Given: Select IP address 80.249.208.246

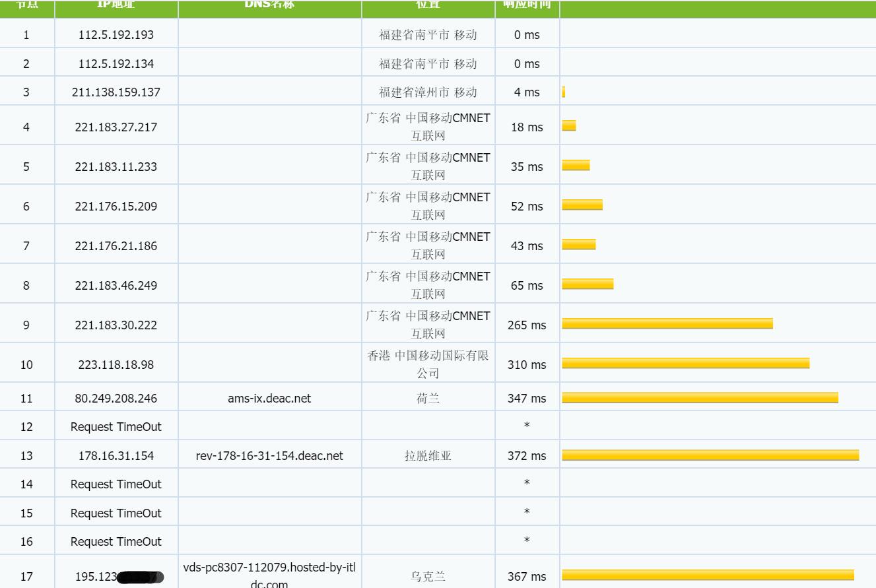Looking at the screenshot, I should point(116,399).
